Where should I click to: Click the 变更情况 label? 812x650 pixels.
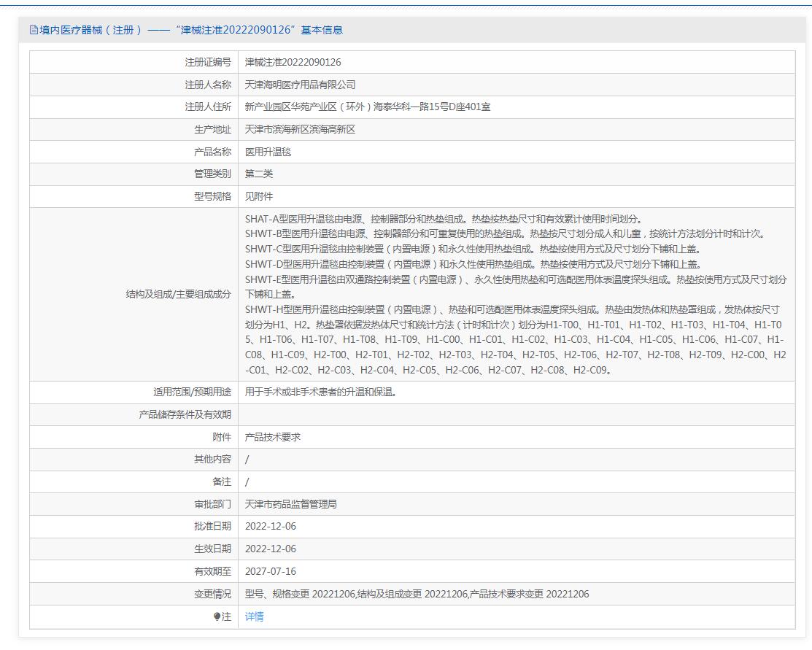(213, 594)
